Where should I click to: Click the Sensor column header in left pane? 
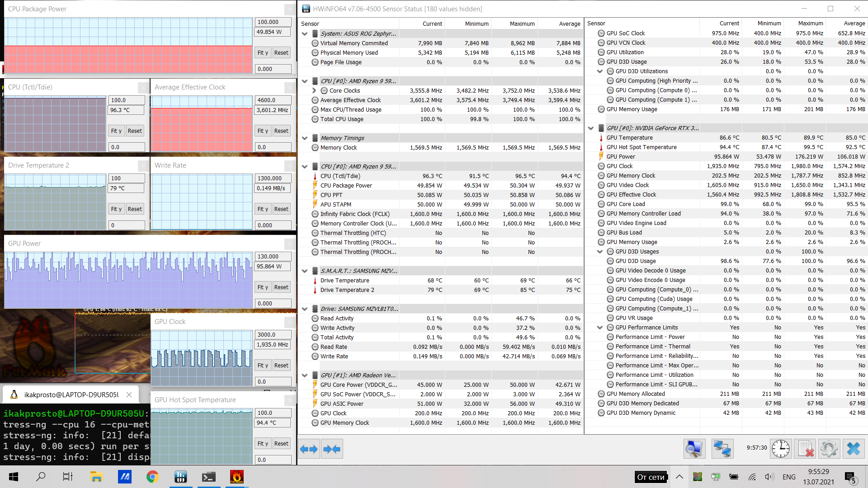pyautogui.click(x=349, y=24)
